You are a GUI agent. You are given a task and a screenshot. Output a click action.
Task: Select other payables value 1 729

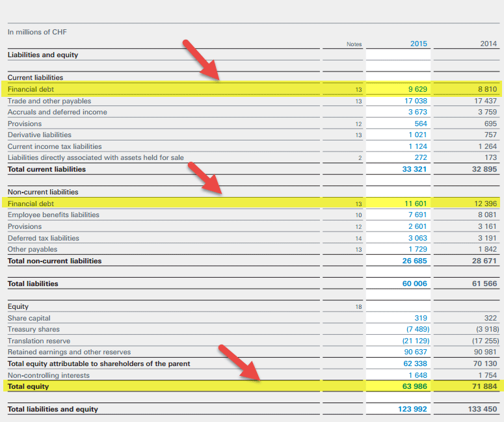418,250
